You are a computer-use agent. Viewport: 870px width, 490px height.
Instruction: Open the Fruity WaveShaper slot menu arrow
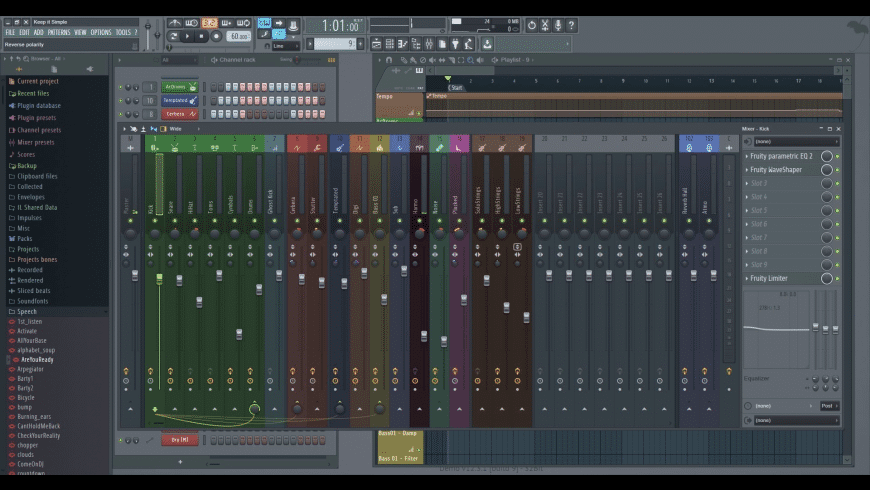click(x=747, y=170)
